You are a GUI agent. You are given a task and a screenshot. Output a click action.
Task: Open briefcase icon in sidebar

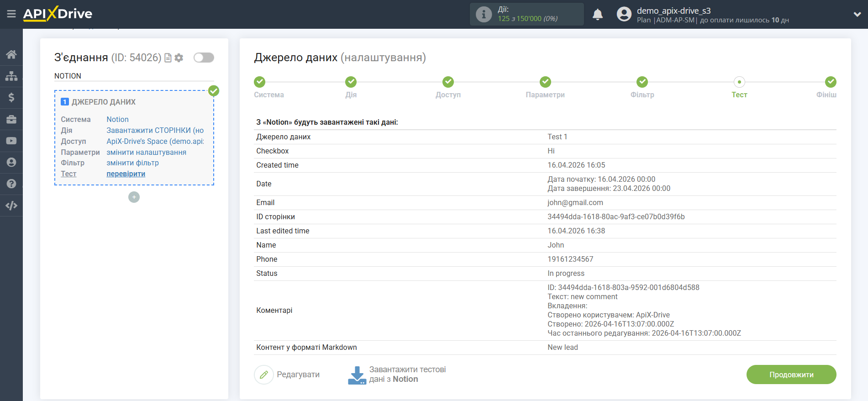[x=11, y=119]
